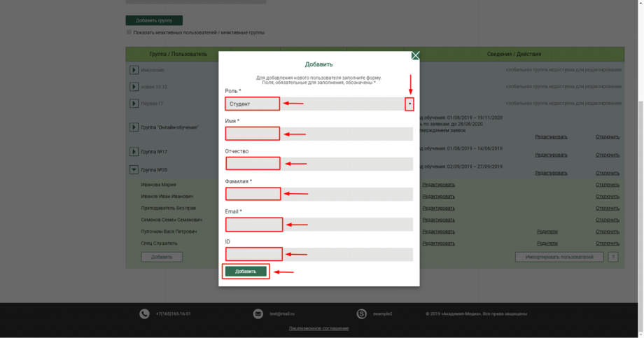The height and width of the screenshot is (338, 644).
Task: Expand the Группа №17 row
Action: pos(134,152)
